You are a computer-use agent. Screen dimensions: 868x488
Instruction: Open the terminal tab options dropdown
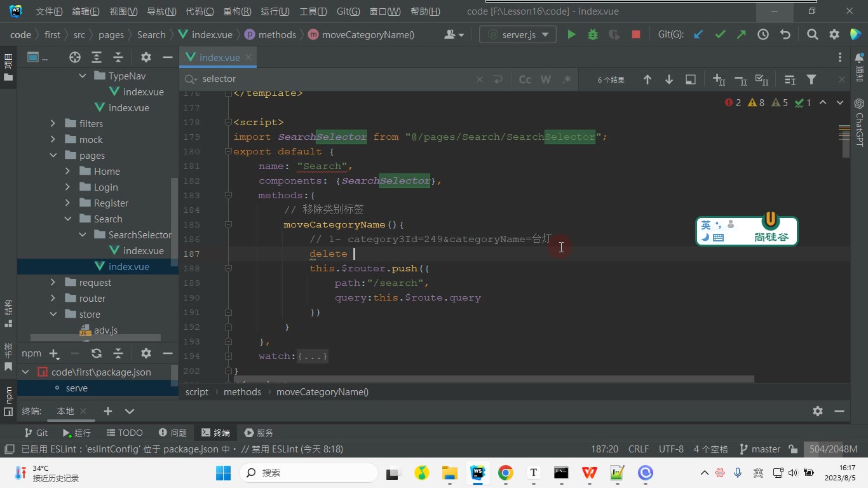(x=130, y=411)
